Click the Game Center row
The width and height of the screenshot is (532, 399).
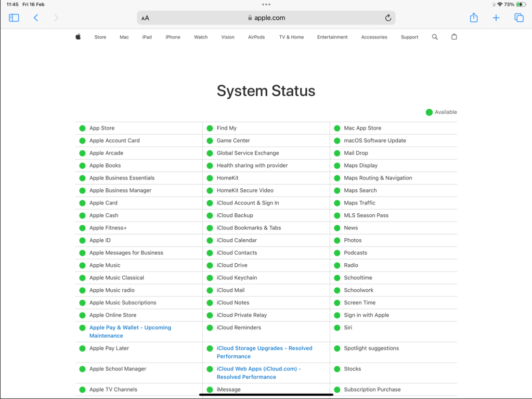click(x=266, y=140)
